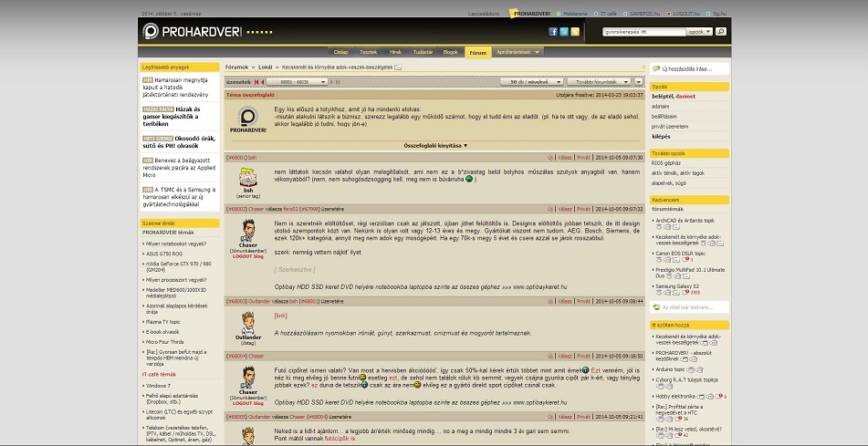Open small arrow dropdown after További fórumlisták

tap(638, 82)
